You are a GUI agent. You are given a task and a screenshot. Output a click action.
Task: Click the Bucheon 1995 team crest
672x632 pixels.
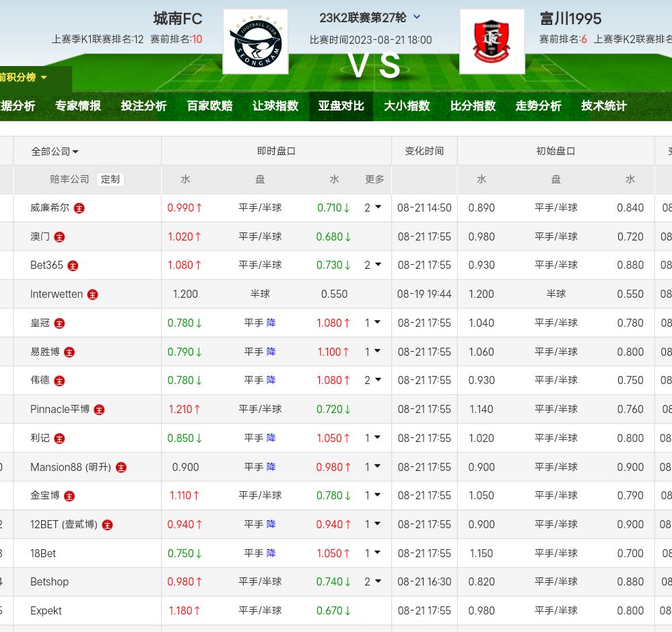tap(492, 42)
